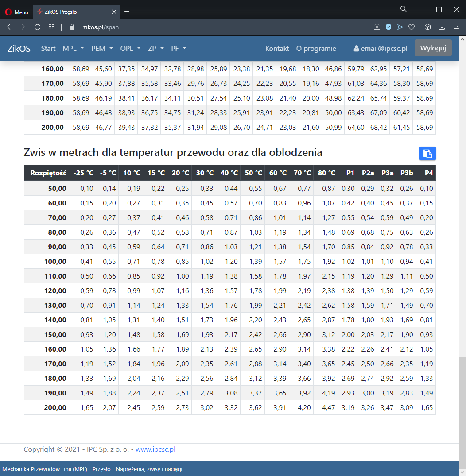The image size is (466, 476).
Task: Open the www.ipcsc.pl footer link
Action: [x=155, y=449]
